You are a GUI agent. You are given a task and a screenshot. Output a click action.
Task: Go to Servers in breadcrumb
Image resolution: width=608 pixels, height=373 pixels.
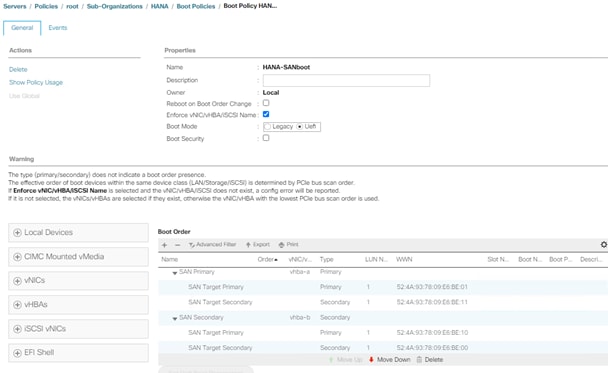15,6
